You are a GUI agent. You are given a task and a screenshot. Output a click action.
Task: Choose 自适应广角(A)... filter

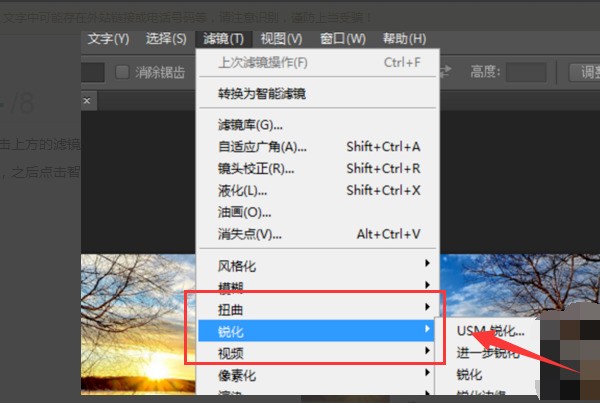318,147
